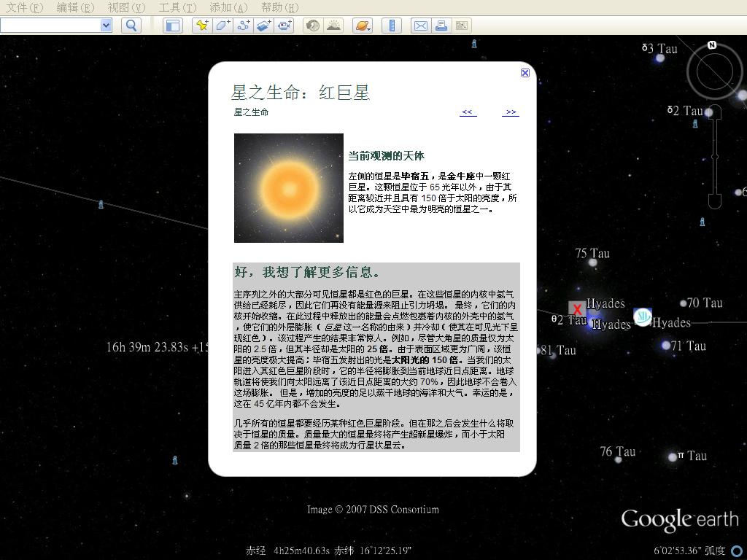The height and width of the screenshot is (560, 747).
Task: Open the 工具(T) menu
Action: (177, 7)
